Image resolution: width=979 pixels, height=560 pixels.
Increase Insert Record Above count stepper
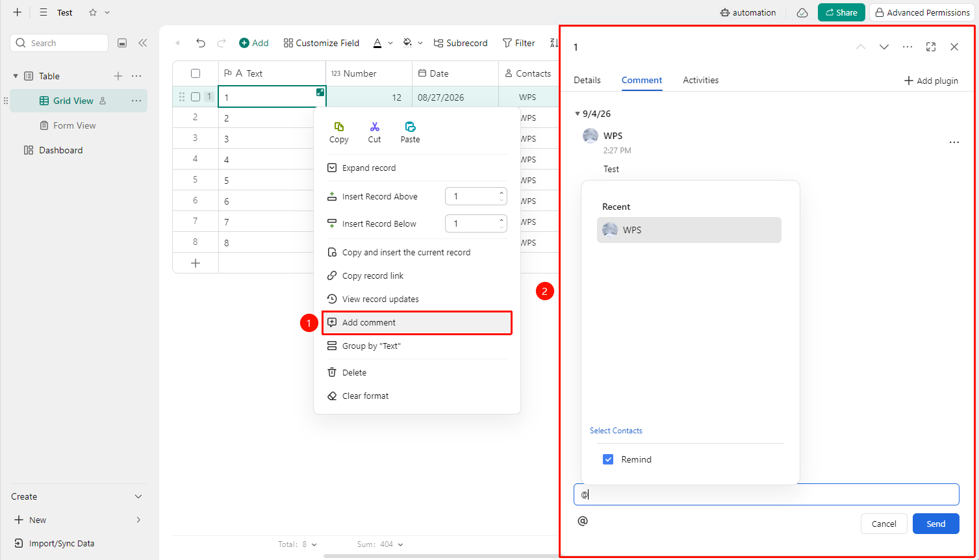(502, 193)
